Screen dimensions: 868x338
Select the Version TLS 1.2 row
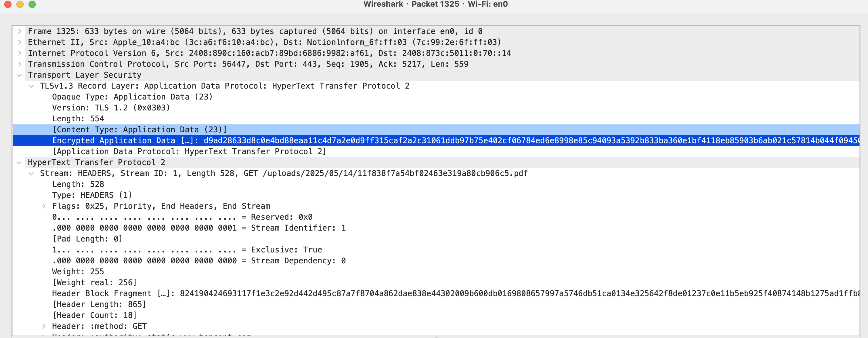pos(436,108)
